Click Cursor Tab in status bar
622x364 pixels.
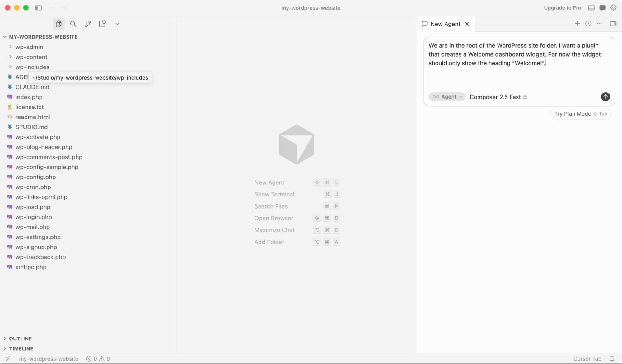[x=587, y=359]
